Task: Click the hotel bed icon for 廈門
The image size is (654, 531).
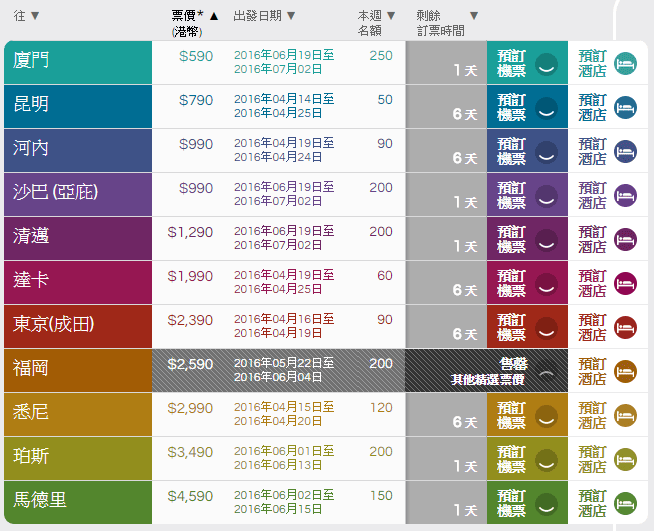Action: (x=625, y=64)
